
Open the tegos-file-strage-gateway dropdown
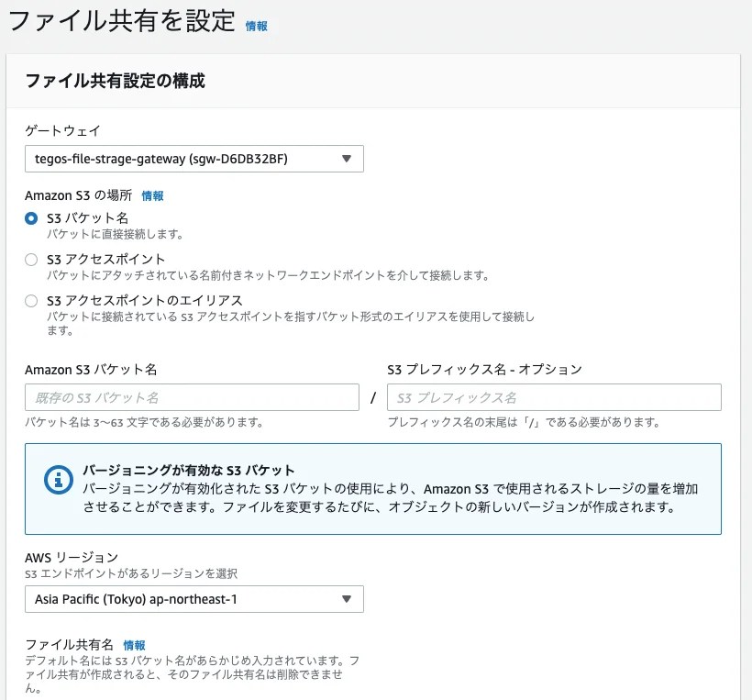[x=193, y=158]
